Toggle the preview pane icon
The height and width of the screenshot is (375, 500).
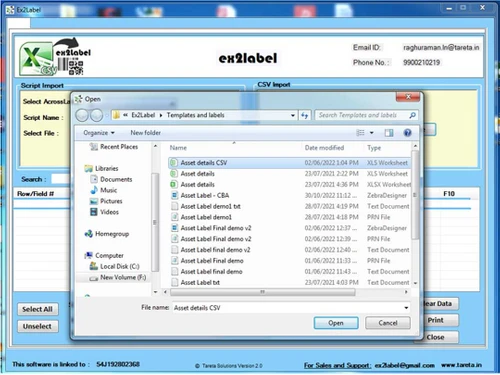[x=389, y=133]
